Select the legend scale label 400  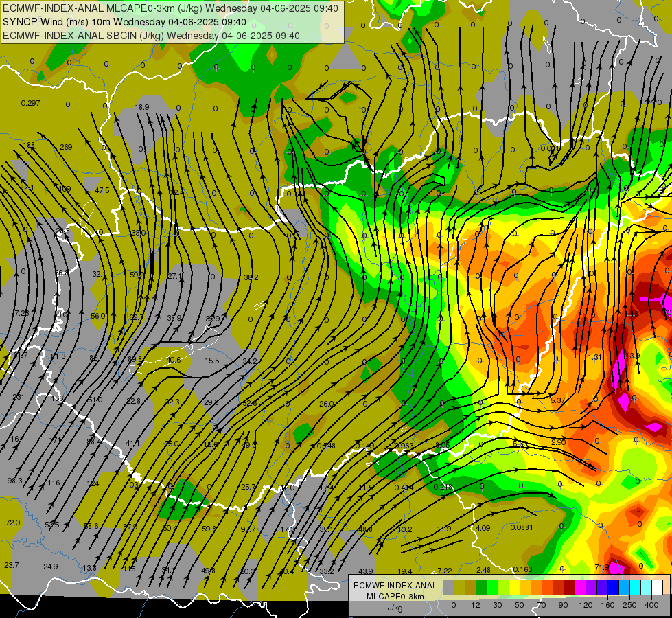pyautogui.click(x=651, y=605)
